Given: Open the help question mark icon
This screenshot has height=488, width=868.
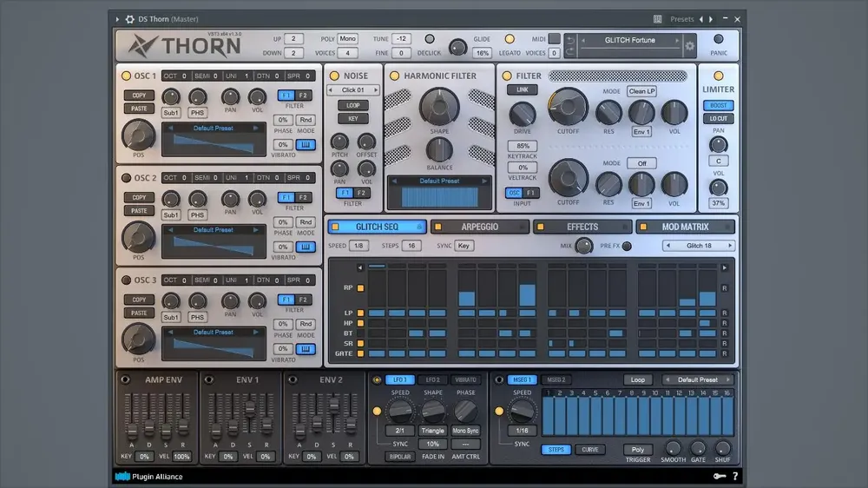Looking at the screenshot, I should [x=735, y=477].
